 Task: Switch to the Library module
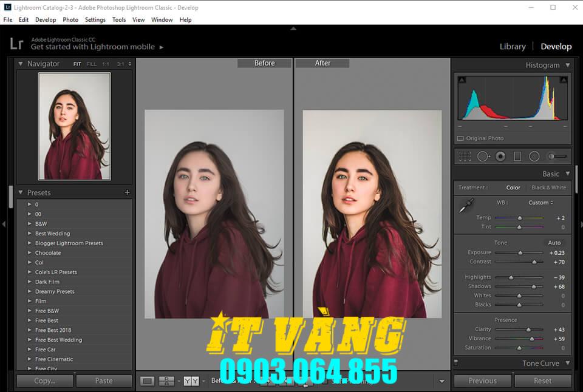tap(512, 46)
